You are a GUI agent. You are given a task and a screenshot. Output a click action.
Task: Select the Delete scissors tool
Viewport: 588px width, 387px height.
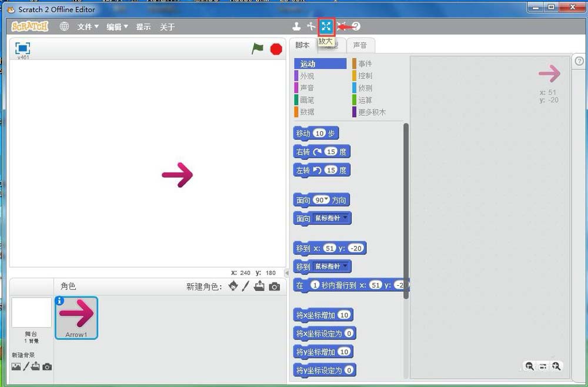(x=311, y=26)
